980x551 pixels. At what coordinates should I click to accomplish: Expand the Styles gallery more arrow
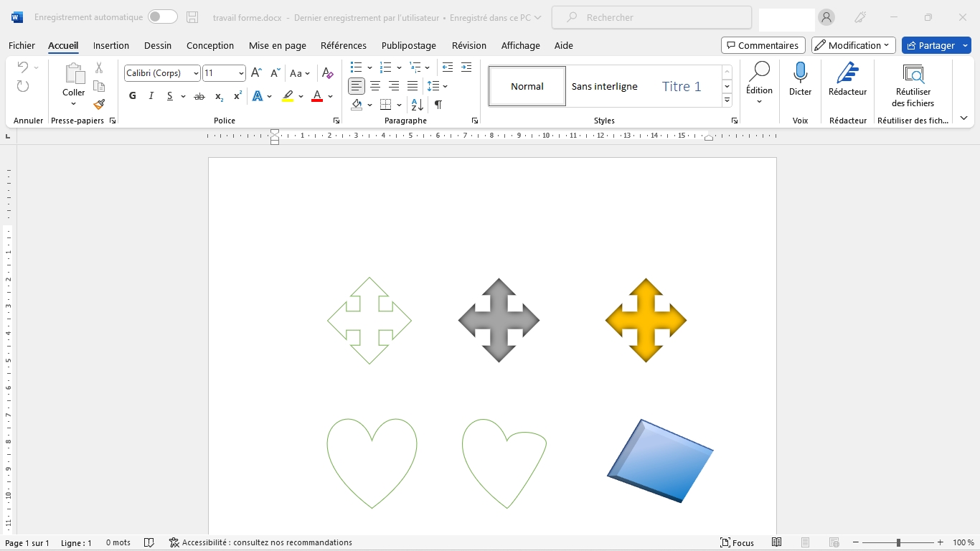727,100
